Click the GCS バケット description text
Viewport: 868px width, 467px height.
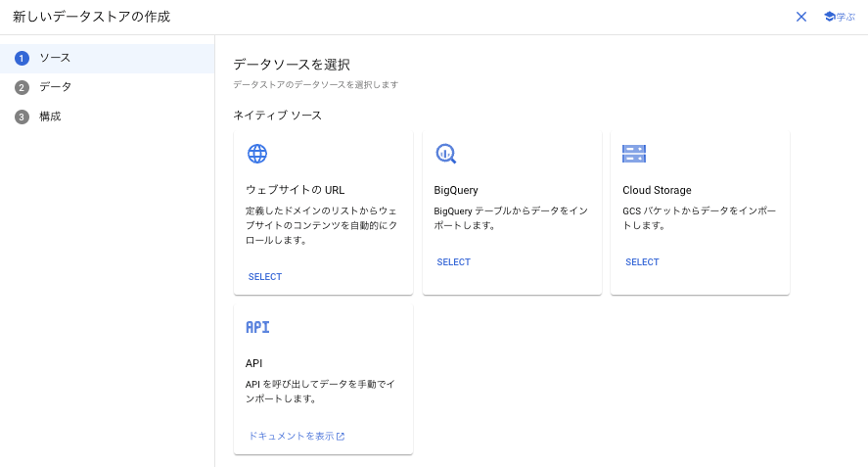tap(699, 218)
